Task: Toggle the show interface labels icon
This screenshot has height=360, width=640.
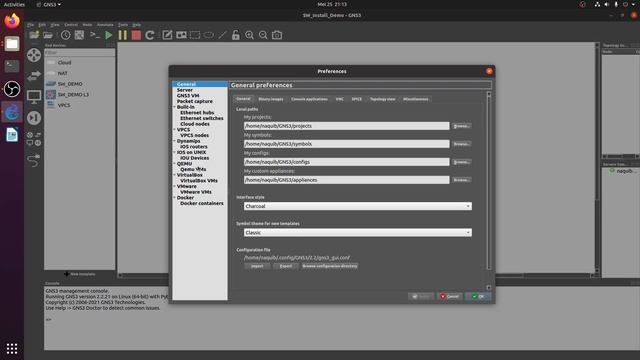Action: [79, 35]
